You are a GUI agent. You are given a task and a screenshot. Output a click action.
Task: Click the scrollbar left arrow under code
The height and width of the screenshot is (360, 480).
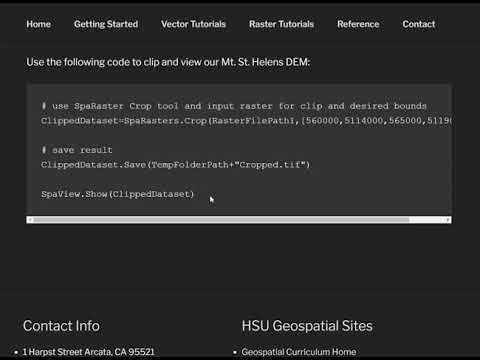[x=30, y=220]
